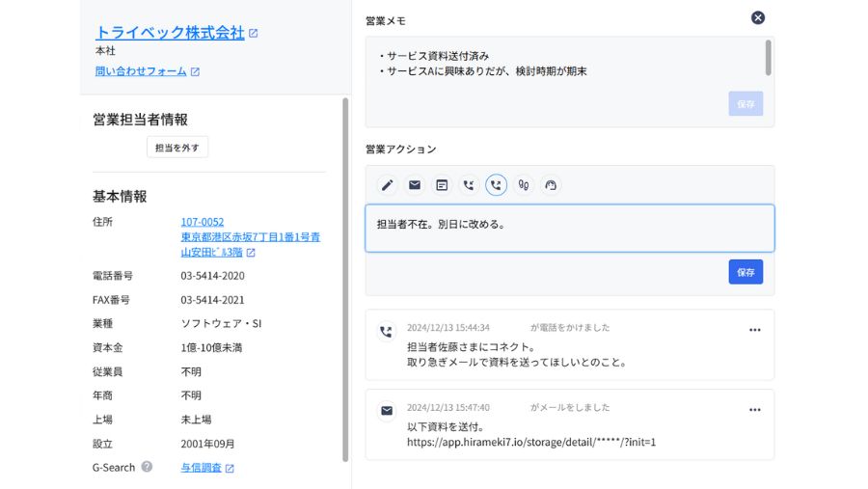Click mail icon on 15:47:40 email log
Image resolution: width=868 pixels, height=489 pixels.
point(387,411)
